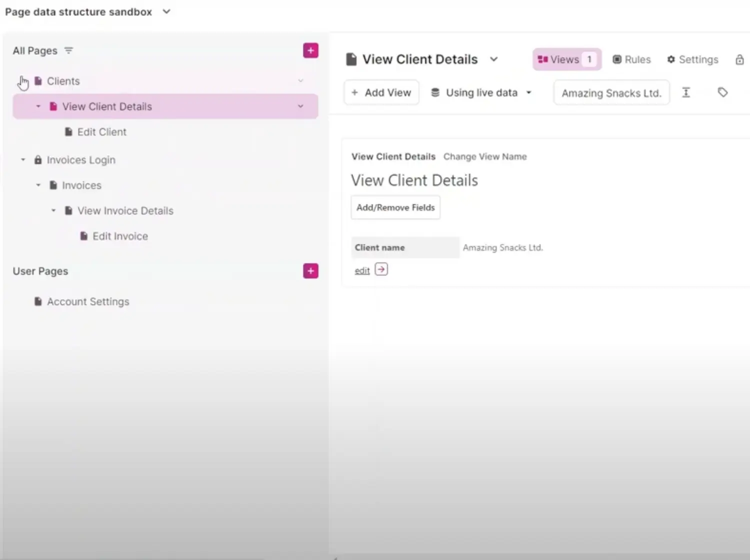The image size is (750, 560).
Task: Click the Add/Remove Fields button
Action: click(395, 207)
